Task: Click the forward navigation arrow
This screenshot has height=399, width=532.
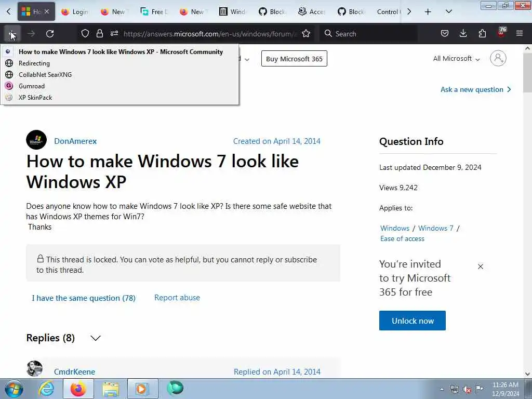Action: pos(31,34)
